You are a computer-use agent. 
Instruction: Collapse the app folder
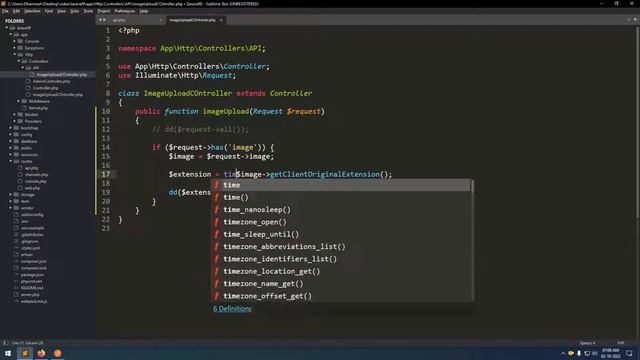(11, 35)
